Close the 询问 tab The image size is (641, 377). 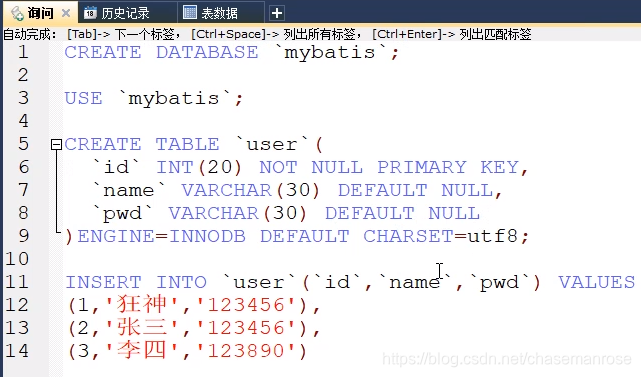pyautogui.click(x=65, y=13)
